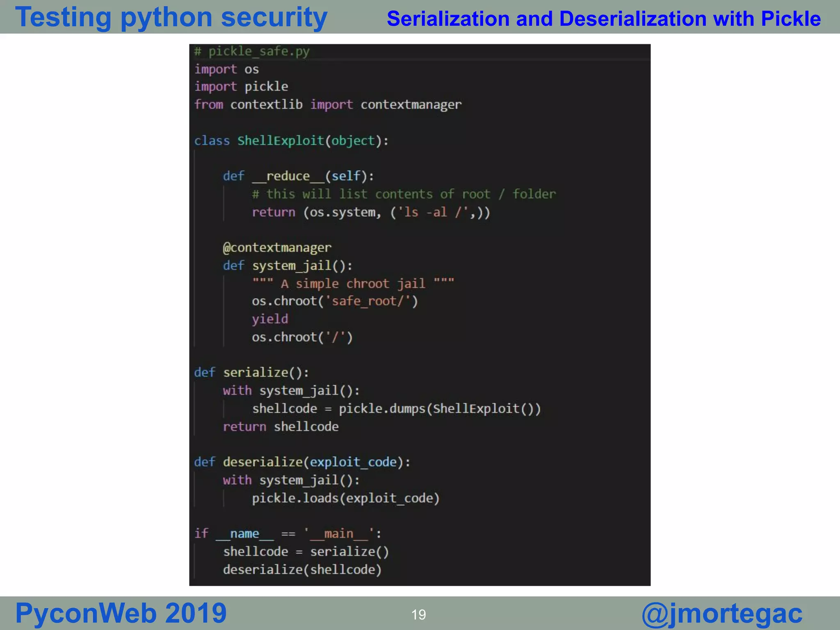Click the pickle.dumps(ShellExploit()) line
840x630 pixels.
(x=397, y=409)
